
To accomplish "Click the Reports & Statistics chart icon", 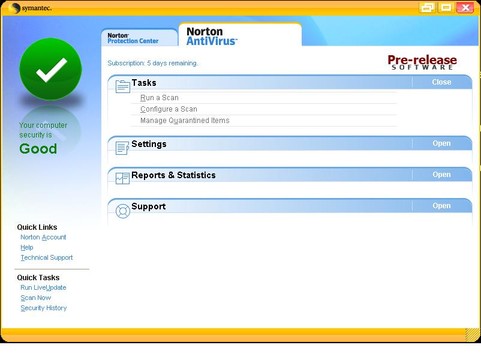I will [x=122, y=178].
